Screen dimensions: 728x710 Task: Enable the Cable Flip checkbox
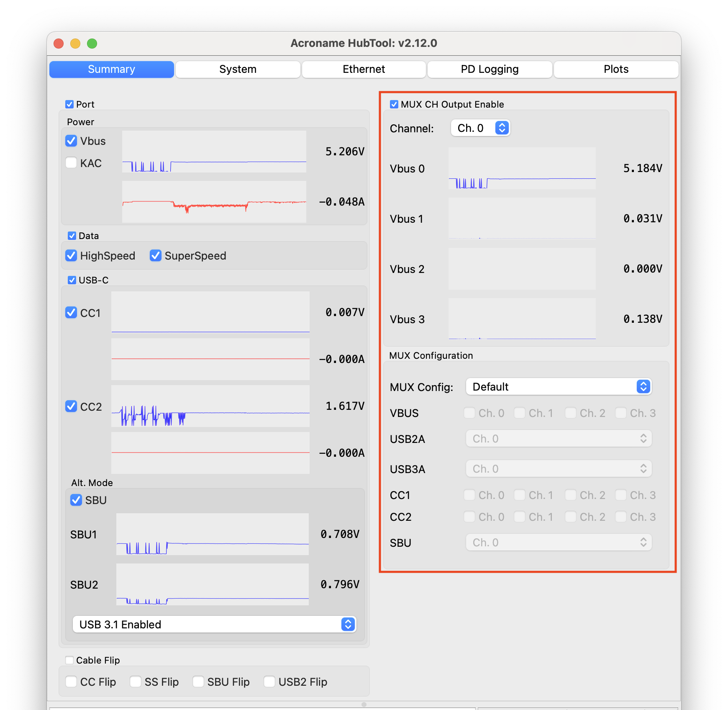[x=70, y=660]
